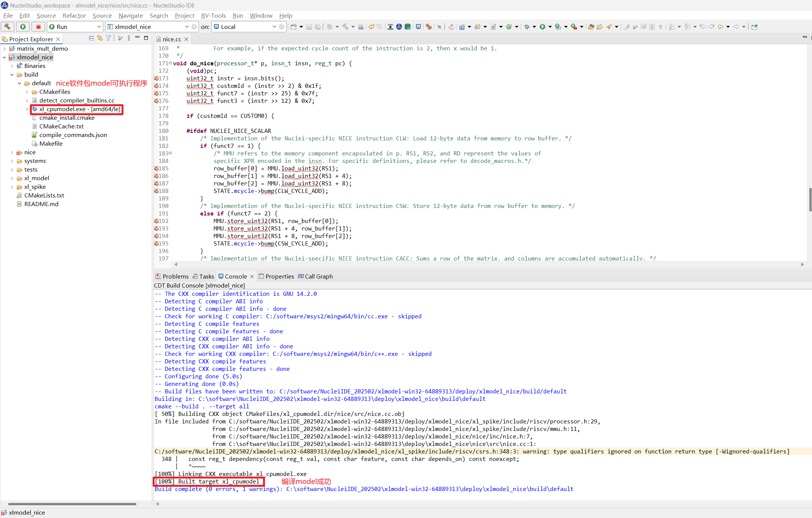Expand the CMakeFiles folder
Viewport: 812px width, 518px height.
click(x=27, y=92)
